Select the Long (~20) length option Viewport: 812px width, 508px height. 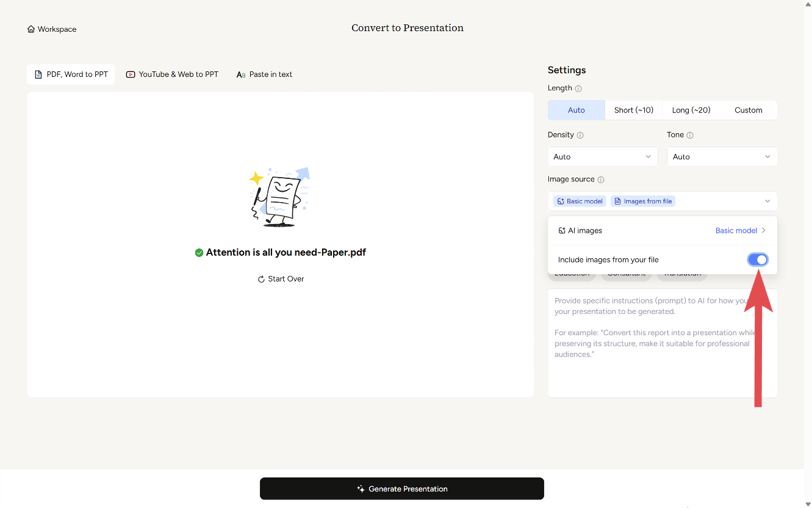point(691,110)
